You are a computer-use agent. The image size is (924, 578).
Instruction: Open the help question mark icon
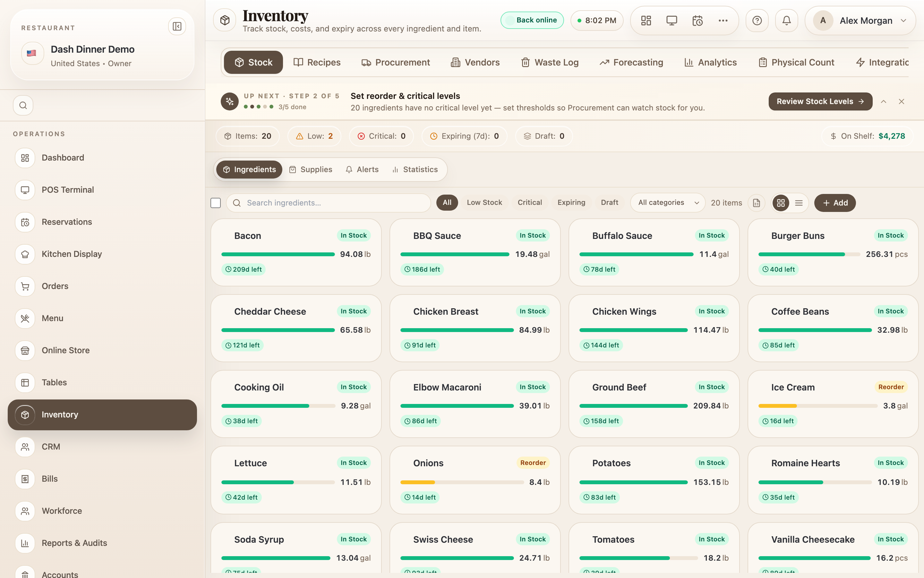pyautogui.click(x=757, y=21)
